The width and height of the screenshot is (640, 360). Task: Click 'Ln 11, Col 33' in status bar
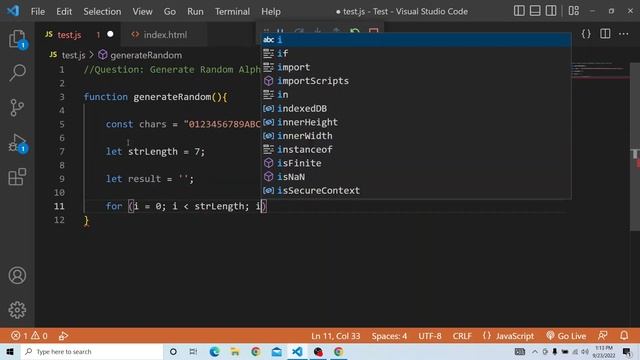336,336
